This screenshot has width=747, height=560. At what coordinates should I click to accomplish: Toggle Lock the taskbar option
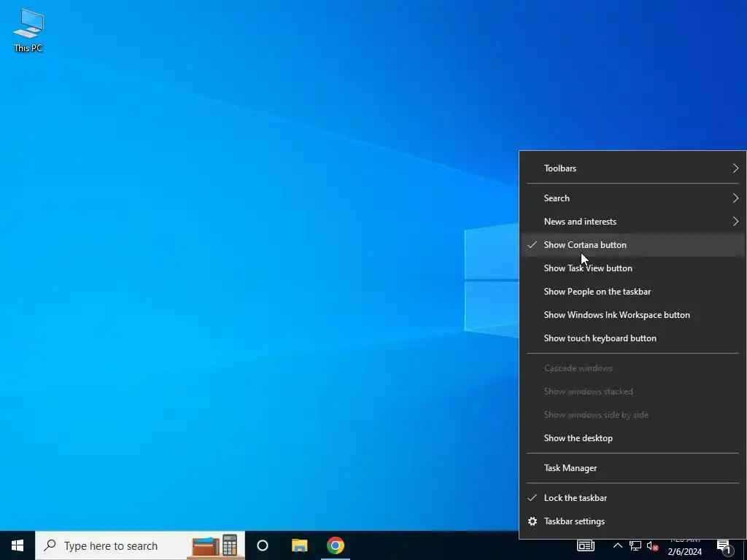coord(632,498)
